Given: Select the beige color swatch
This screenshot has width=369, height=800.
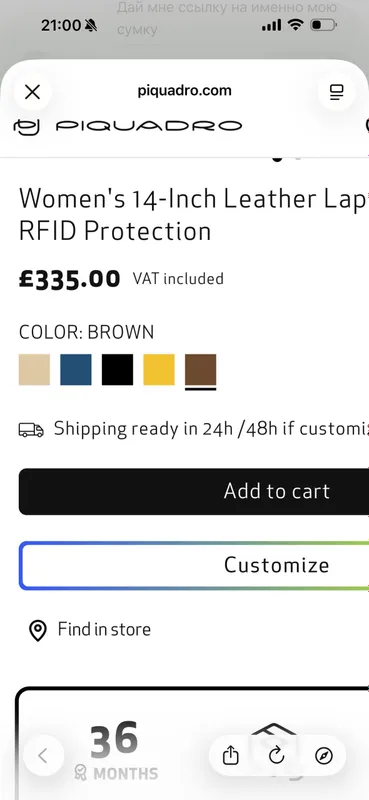Looking at the screenshot, I should pyautogui.click(x=35, y=369).
